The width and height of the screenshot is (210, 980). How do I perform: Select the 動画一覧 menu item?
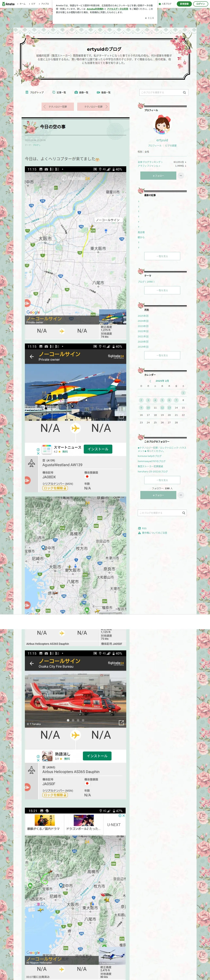click(x=104, y=92)
